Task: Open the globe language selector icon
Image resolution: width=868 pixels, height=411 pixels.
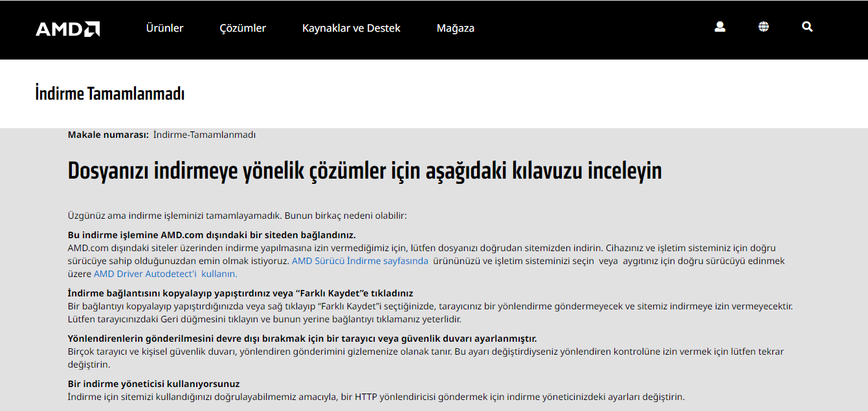Action: (764, 27)
